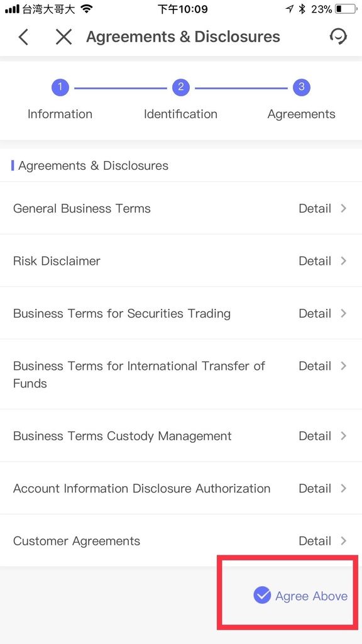Image resolution: width=362 pixels, height=644 pixels.
Task: Expand General Business Terms chevron
Action: point(344,208)
